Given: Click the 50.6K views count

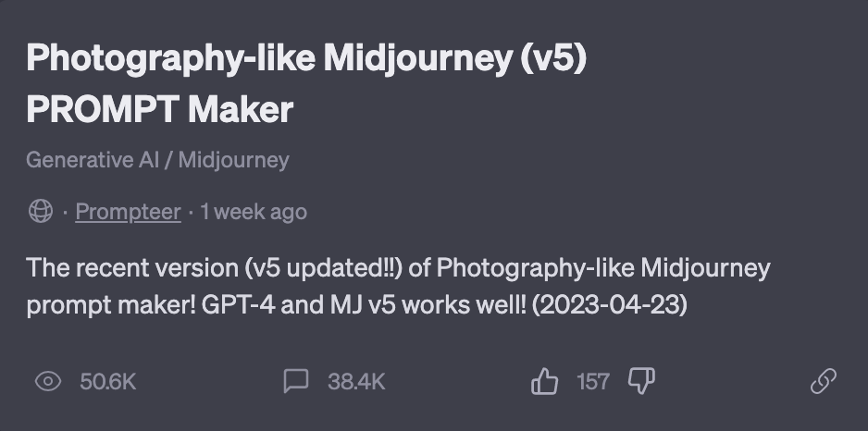Looking at the screenshot, I should click(x=107, y=381).
